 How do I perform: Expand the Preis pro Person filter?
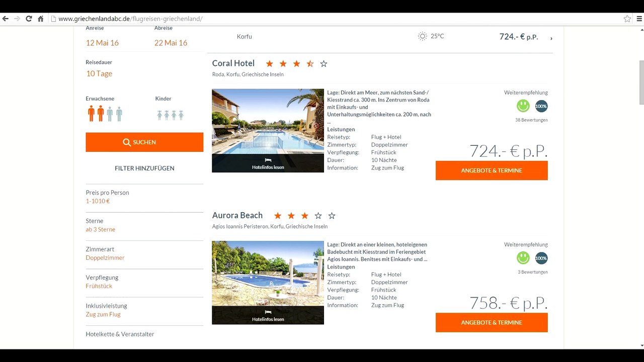click(144, 197)
